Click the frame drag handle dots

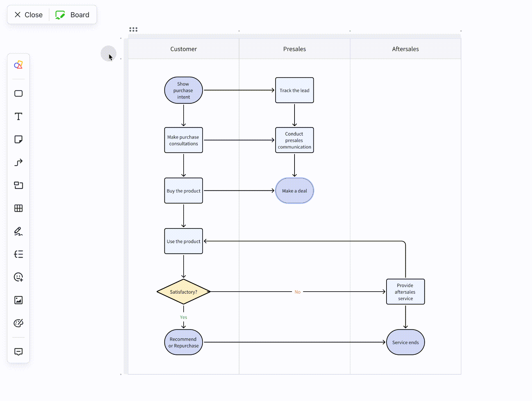coord(133,29)
